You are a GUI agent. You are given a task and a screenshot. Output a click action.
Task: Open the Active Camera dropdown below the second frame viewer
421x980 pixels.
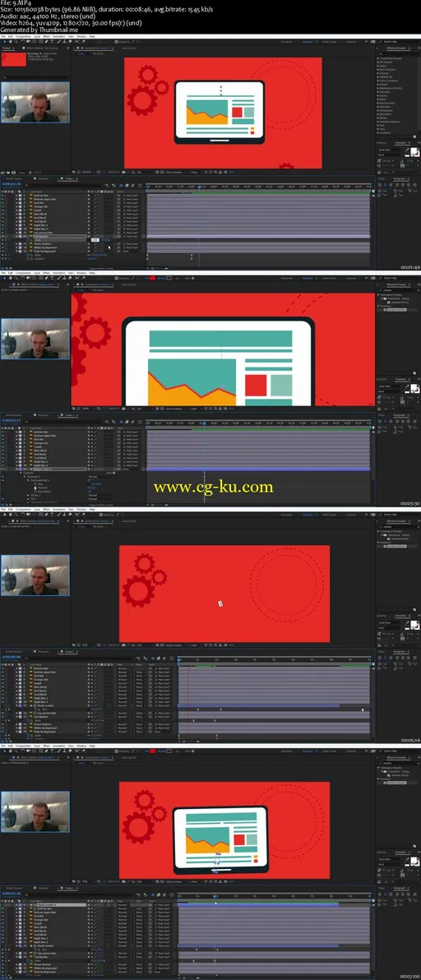175,408
